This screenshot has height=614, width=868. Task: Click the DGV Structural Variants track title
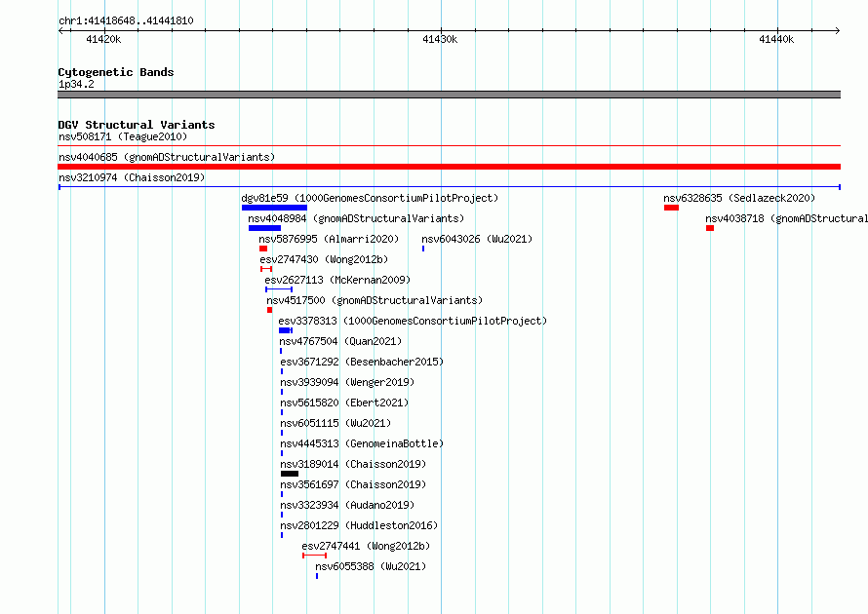coord(137,125)
